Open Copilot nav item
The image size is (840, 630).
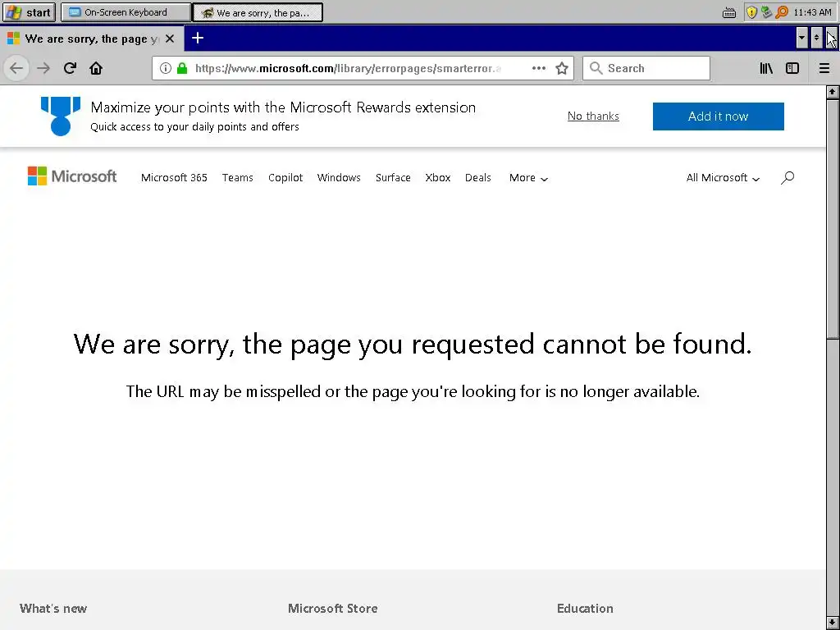tap(285, 178)
